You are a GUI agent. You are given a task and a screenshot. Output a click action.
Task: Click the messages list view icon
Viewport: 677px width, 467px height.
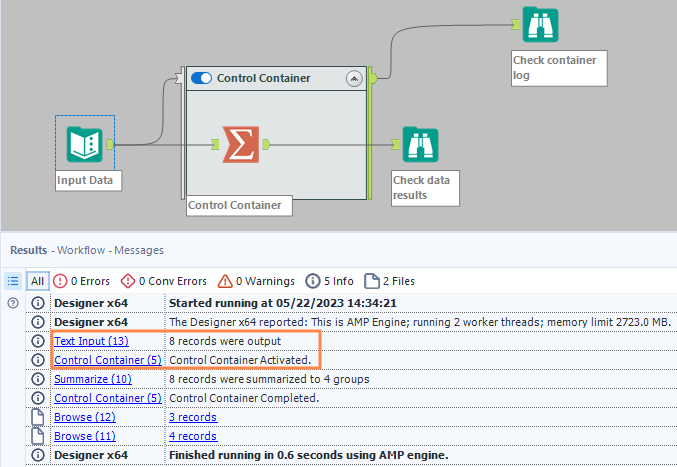tap(14, 281)
